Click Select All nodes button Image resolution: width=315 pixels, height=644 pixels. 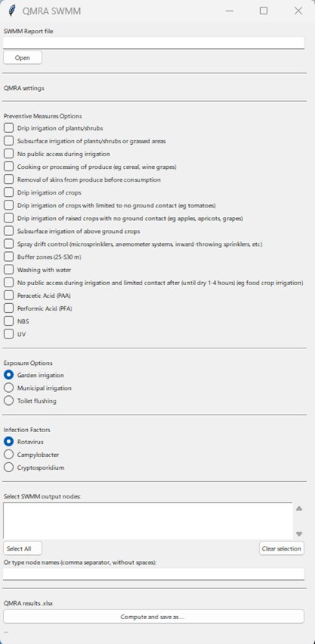click(x=23, y=549)
